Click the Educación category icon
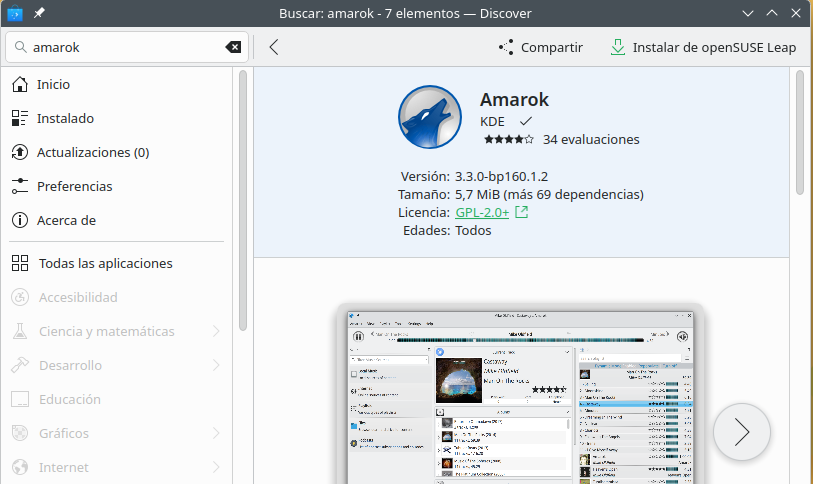 20,399
